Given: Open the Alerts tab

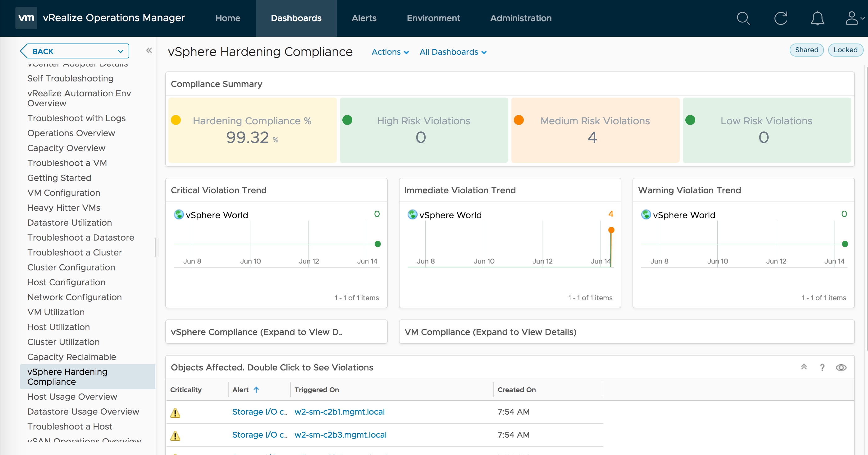Looking at the screenshot, I should tap(364, 18).
